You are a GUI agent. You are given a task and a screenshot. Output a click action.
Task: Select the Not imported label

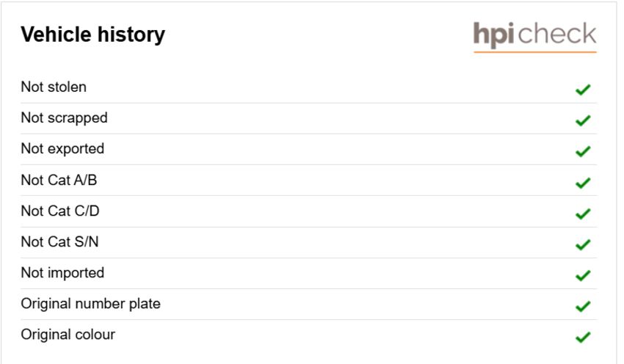(x=62, y=273)
